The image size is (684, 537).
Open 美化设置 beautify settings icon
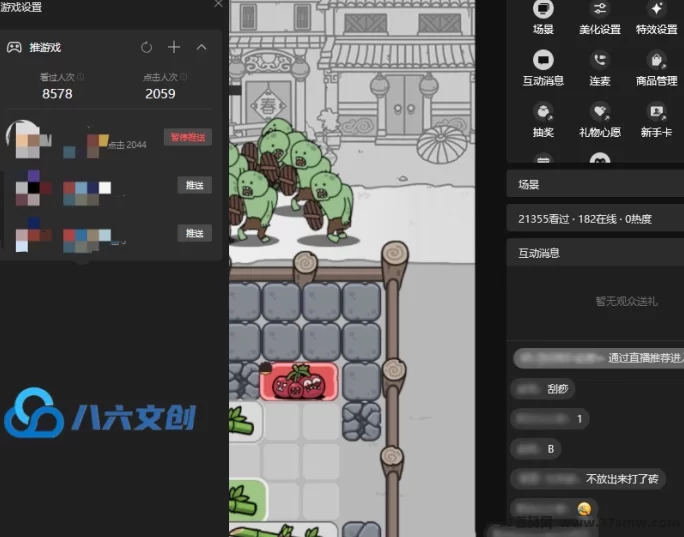[x=600, y=9]
